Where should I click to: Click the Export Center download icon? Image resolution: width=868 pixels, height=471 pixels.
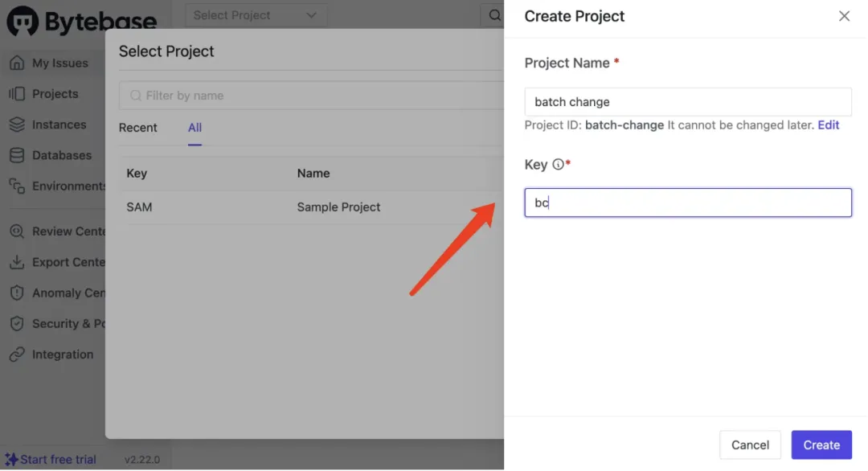(x=17, y=262)
